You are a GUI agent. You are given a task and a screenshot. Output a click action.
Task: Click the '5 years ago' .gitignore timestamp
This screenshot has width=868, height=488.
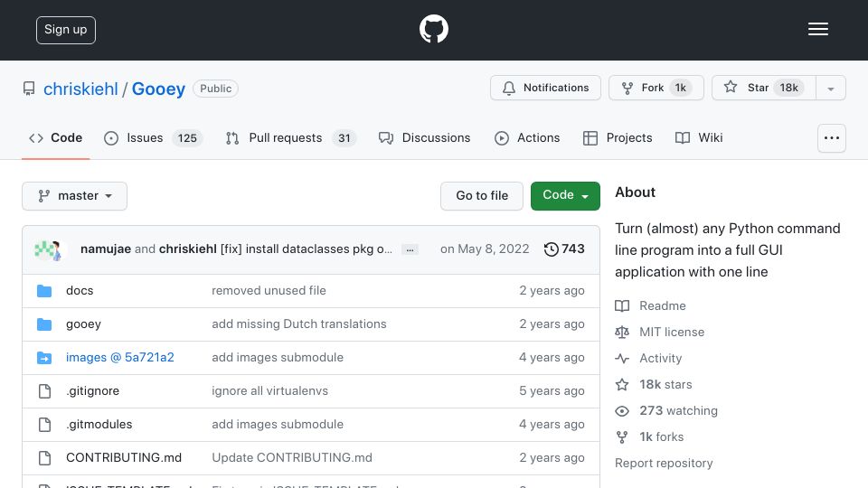[552, 391]
